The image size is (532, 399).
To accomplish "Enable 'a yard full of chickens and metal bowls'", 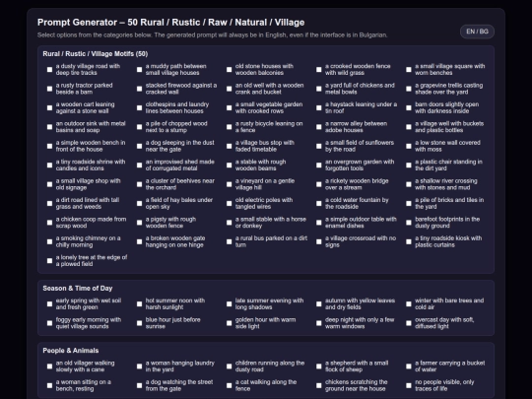I will 319,89.
